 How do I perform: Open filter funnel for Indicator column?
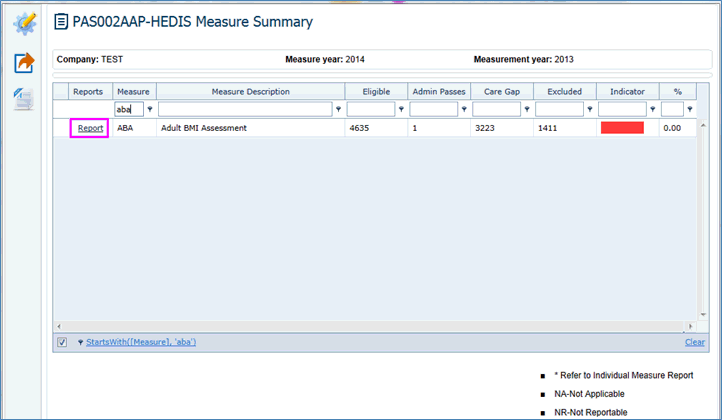coord(654,109)
